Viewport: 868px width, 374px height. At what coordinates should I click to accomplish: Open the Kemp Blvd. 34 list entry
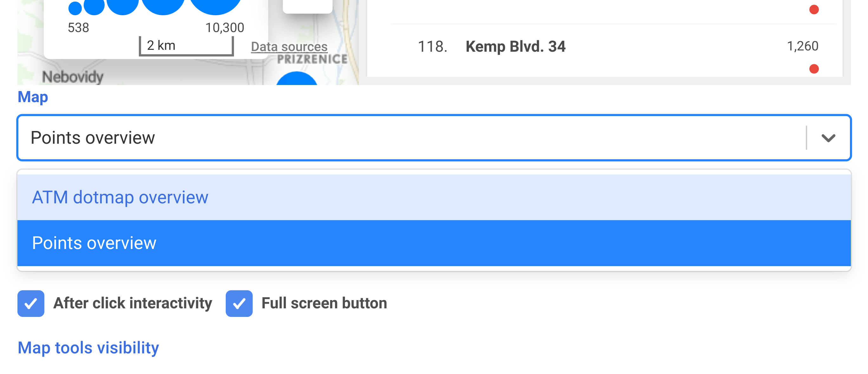click(515, 47)
